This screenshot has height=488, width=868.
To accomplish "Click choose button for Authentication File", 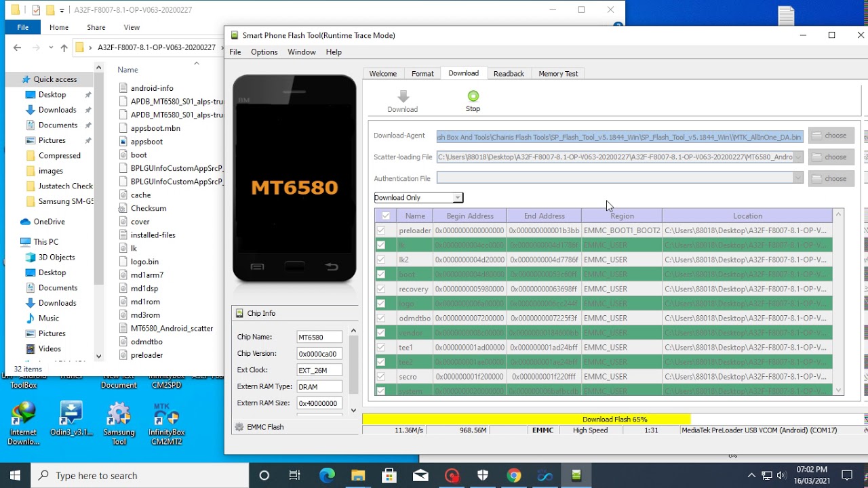I will tap(831, 178).
